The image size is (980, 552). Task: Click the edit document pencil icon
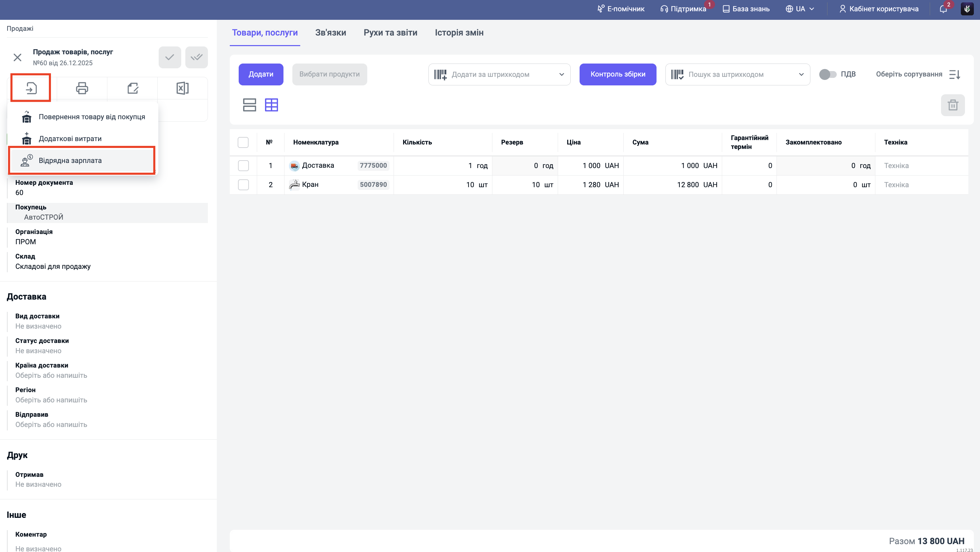point(132,88)
